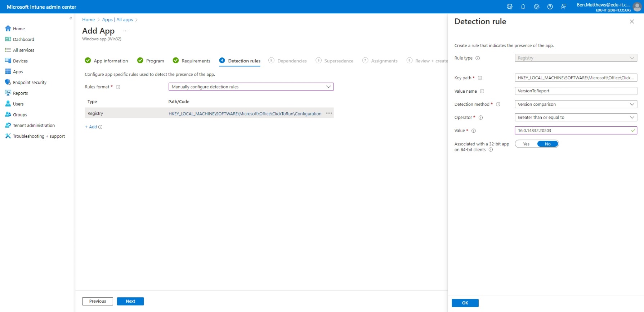Open Dashboard from the sidebar
Image resolution: width=644 pixels, height=312 pixels.
[23, 39]
